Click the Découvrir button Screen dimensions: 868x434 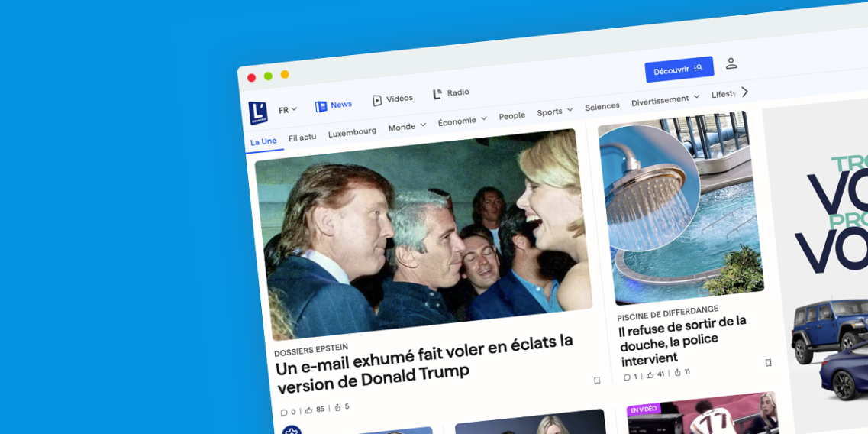click(679, 70)
